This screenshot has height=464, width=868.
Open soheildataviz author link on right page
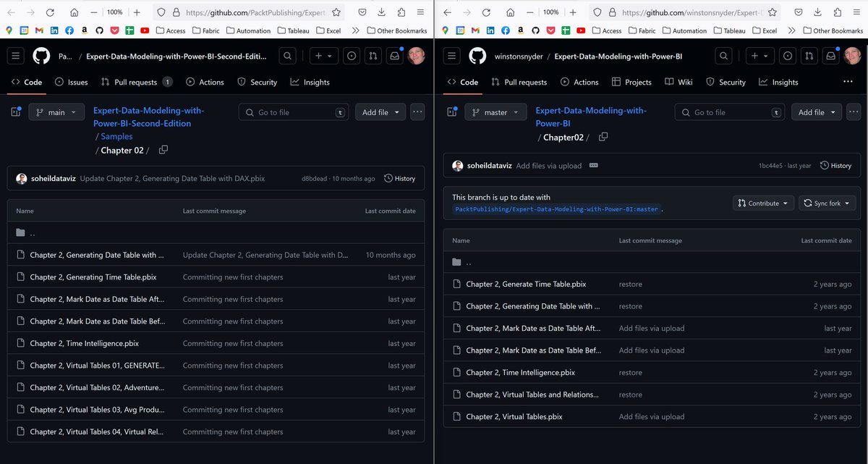point(490,165)
